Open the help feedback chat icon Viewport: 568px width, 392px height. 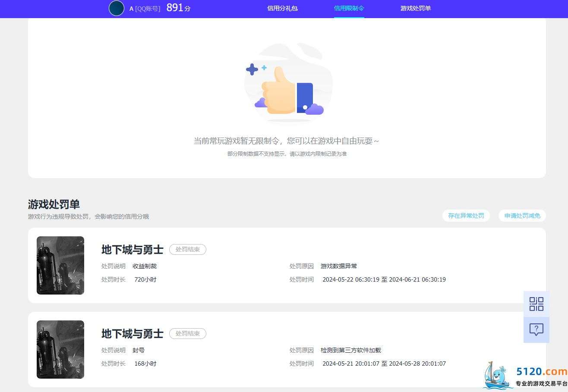pos(536,330)
